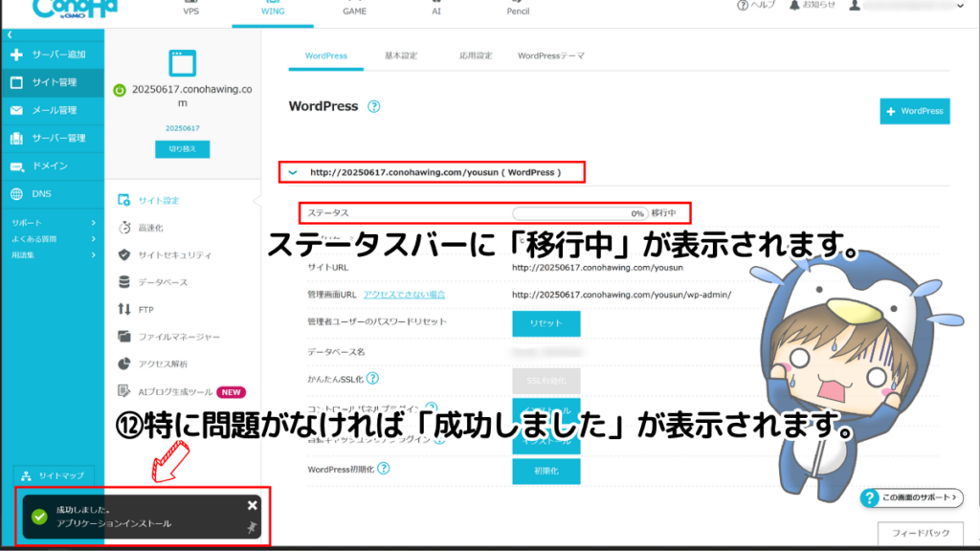
Task: Click the NEW badge on AIブログ生成ツール
Action: [232, 392]
